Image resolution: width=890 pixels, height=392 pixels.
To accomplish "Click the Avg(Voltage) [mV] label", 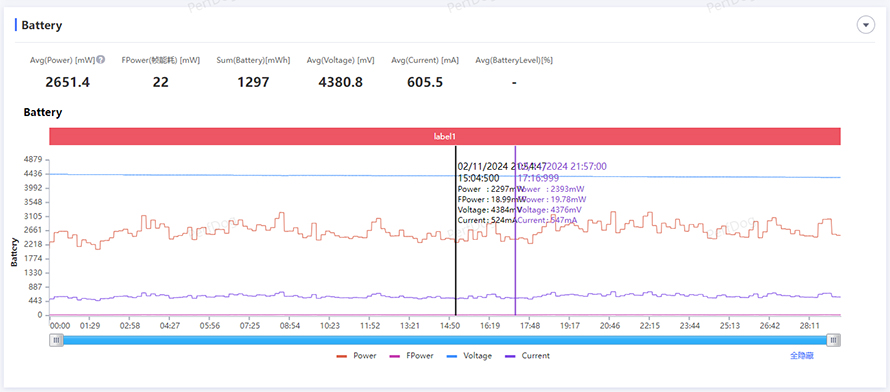I will click(340, 60).
